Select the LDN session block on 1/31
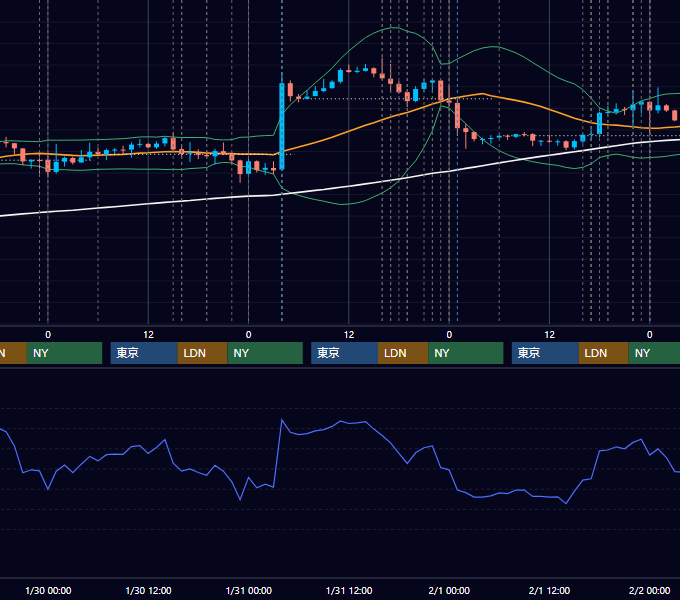 click(403, 353)
